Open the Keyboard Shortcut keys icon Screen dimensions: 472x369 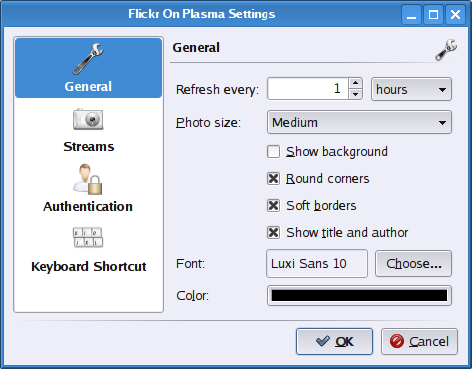click(x=88, y=237)
